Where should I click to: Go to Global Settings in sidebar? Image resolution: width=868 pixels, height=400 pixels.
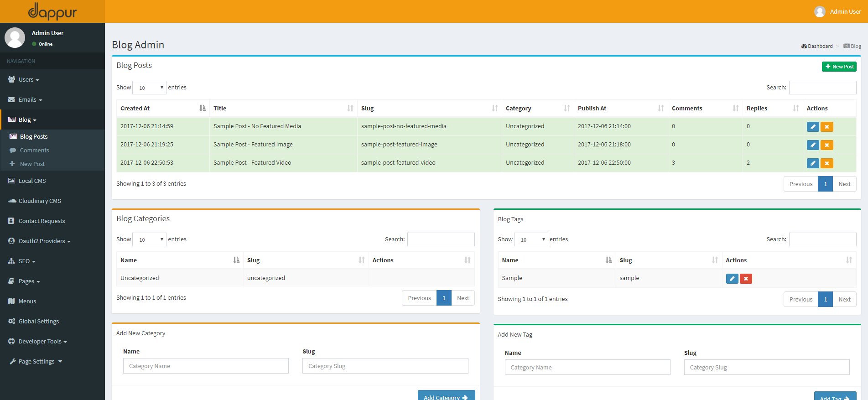(39, 322)
